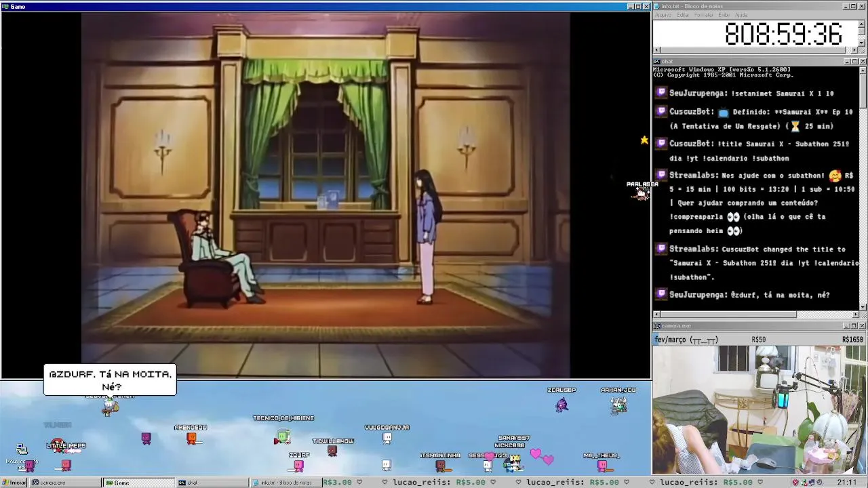
Task: Click the yellow star icon beside the game
Action: [644, 140]
